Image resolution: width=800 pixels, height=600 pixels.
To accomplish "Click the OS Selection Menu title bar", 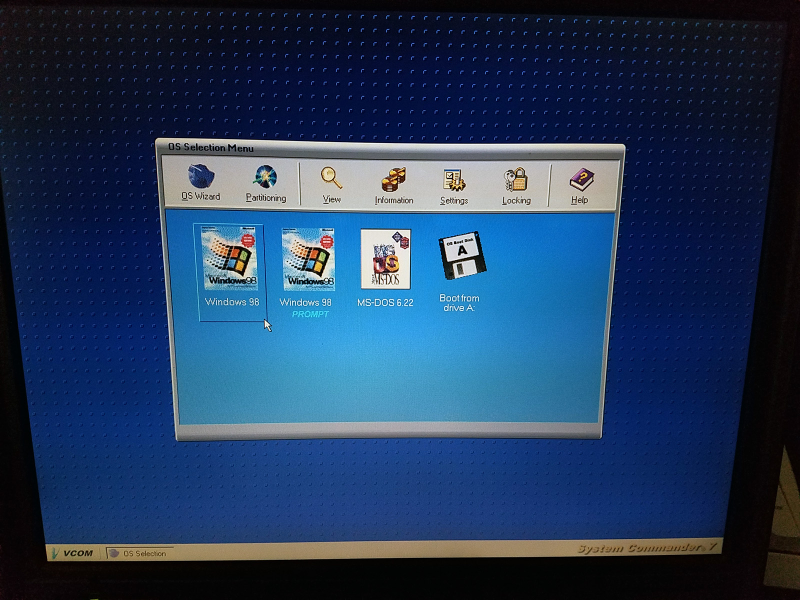I will [390, 148].
